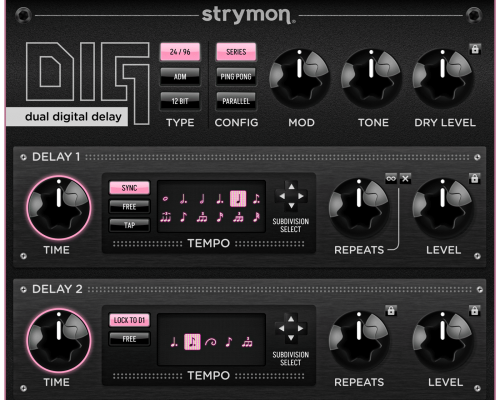Select whole note subdivision in Delay 1
The width and height of the screenshot is (500, 400).
[x=165, y=199]
